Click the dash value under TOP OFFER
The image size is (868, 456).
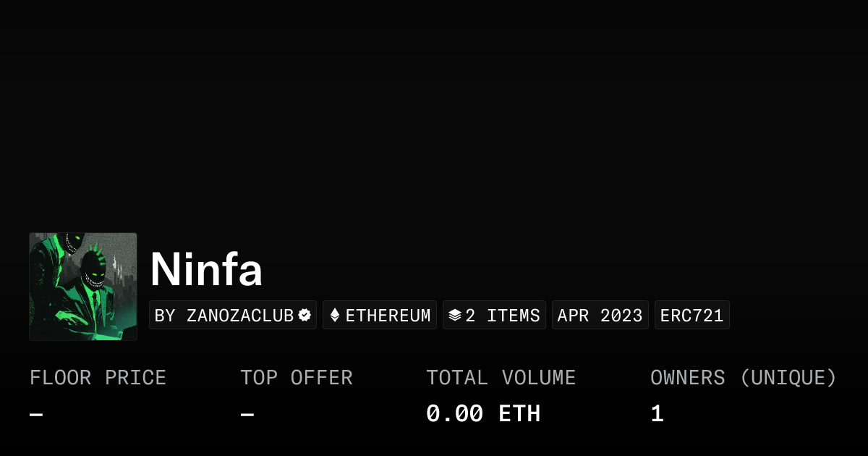[x=247, y=414]
